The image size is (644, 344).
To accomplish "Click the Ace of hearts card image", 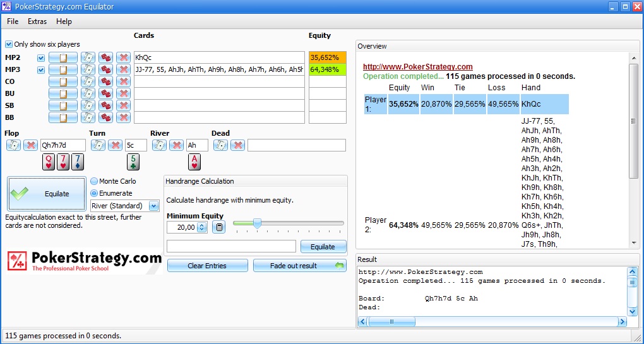I will pos(194,162).
